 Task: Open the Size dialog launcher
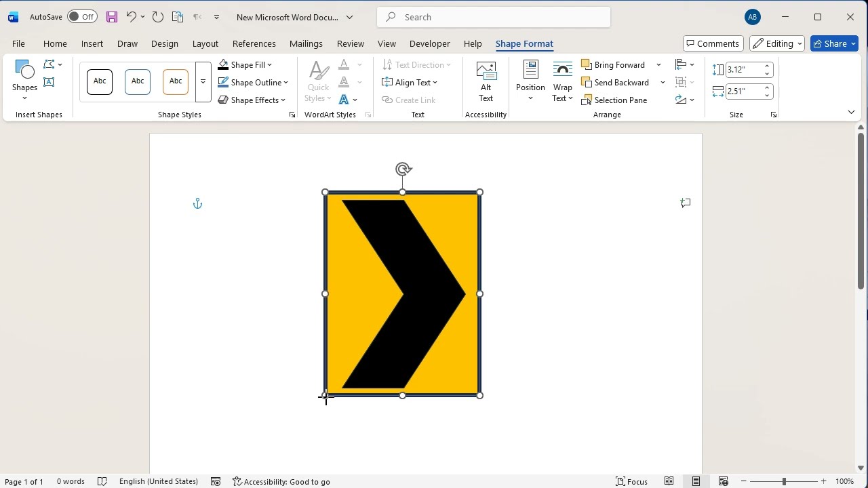[774, 115]
